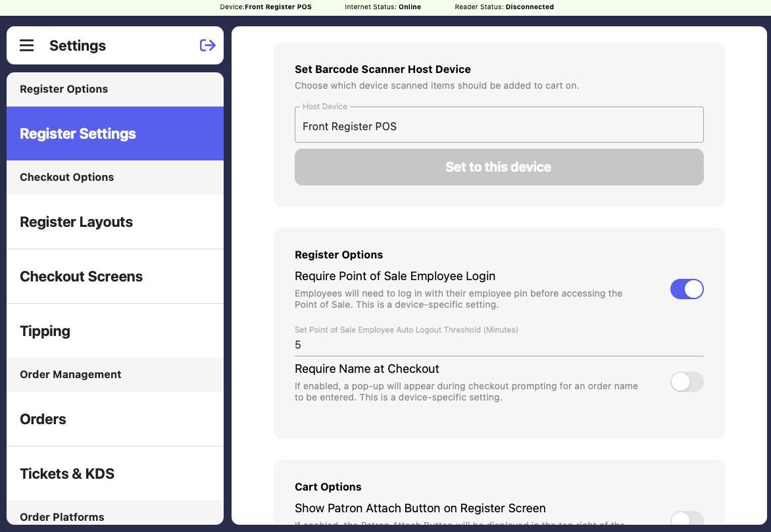This screenshot has width=771, height=532.
Task: Click Set to this device button
Action: pyautogui.click(x=499, y=167)
